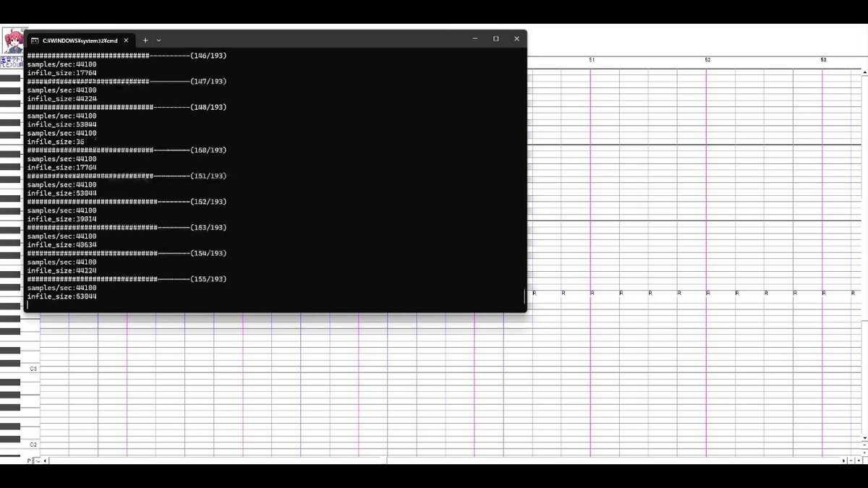Select the terminal line showing (146/193)
This screenshot has height=488, width=868.
pos(127,56)
